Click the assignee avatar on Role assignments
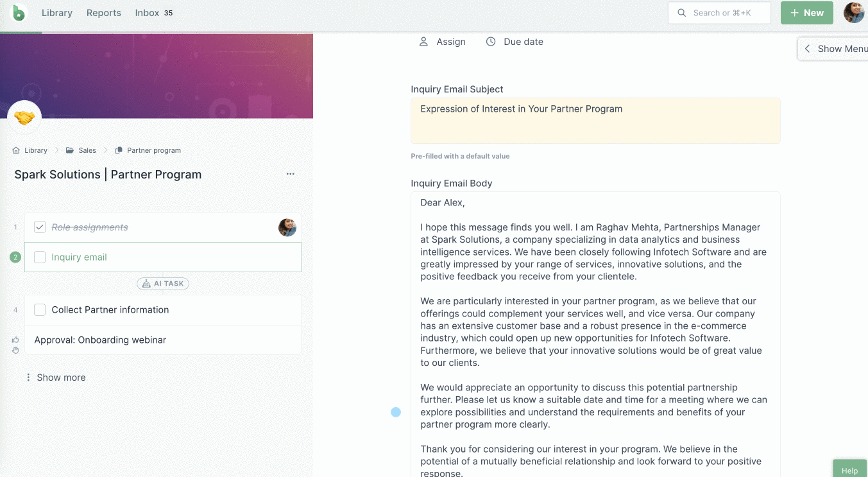 [287, 227]
